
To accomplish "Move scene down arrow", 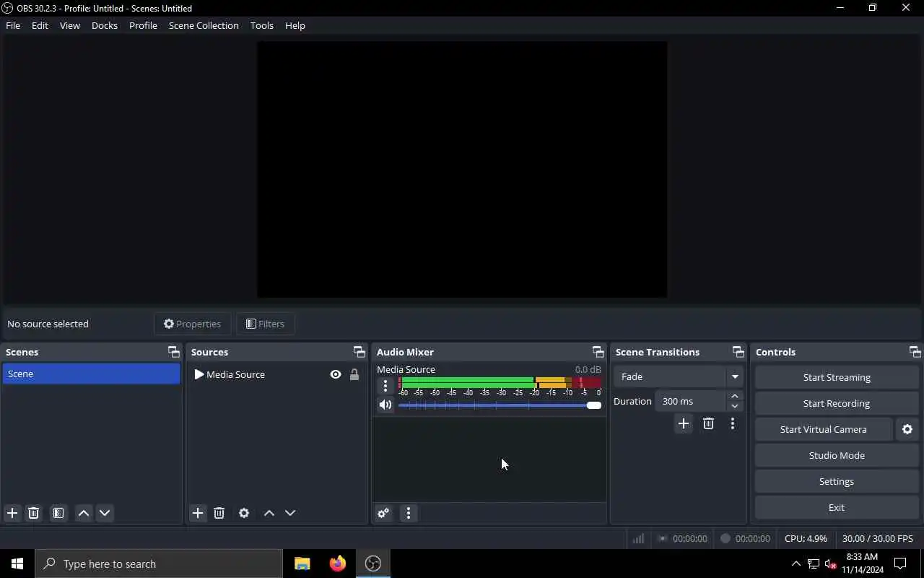I will [105, 513].
